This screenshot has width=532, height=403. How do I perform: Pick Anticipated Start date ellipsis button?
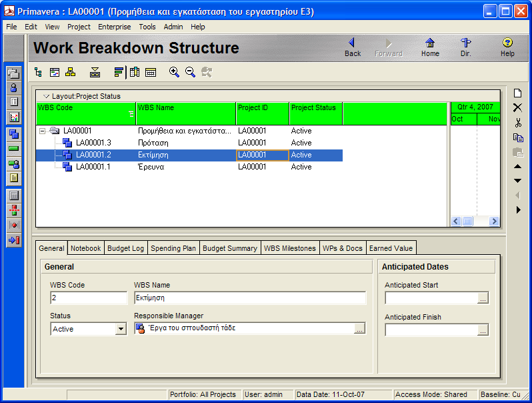pyautogui.click(x=483, y=298)
